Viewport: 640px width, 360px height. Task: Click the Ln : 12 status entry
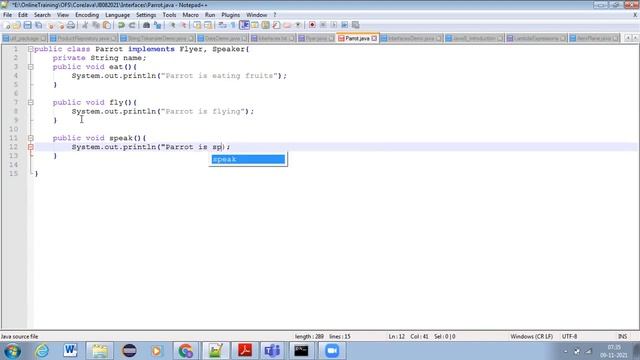(396, 336)
